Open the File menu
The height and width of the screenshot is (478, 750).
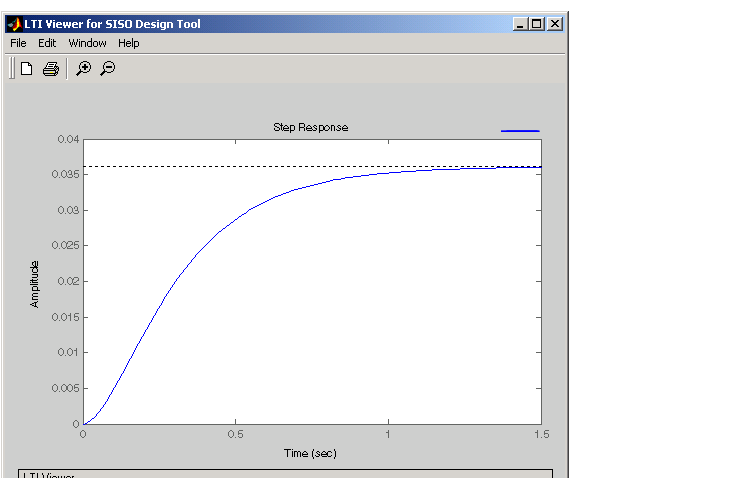[x=18, y=43]
